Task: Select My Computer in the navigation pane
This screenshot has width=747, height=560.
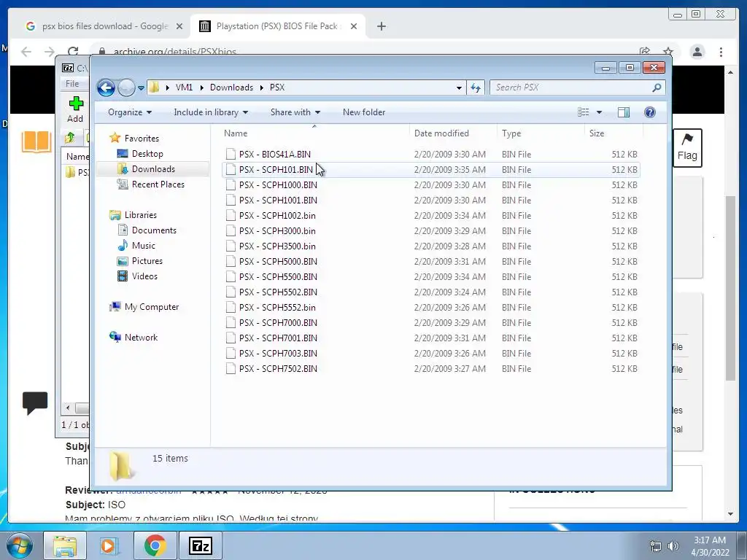Action: tap(152, 307)
